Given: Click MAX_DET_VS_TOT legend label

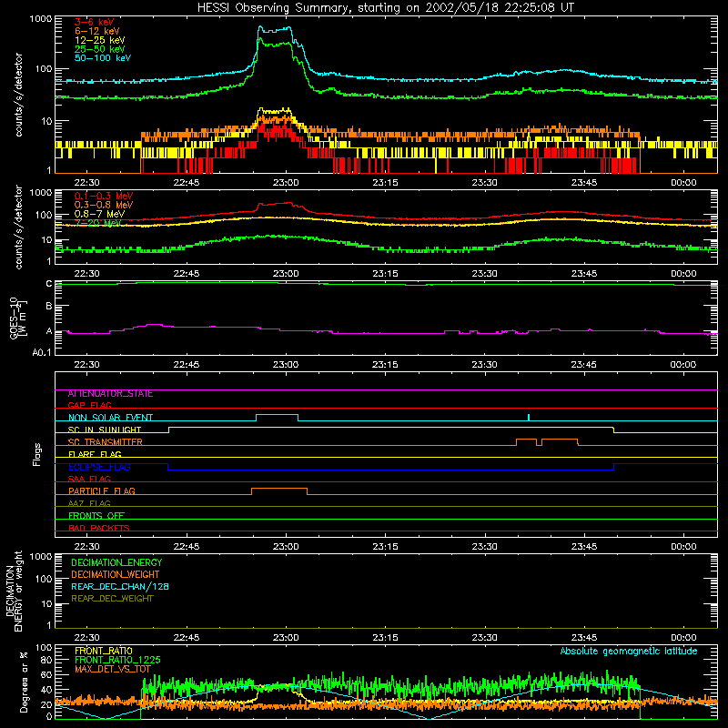Looking at the screenshot, I should (112, 670).
